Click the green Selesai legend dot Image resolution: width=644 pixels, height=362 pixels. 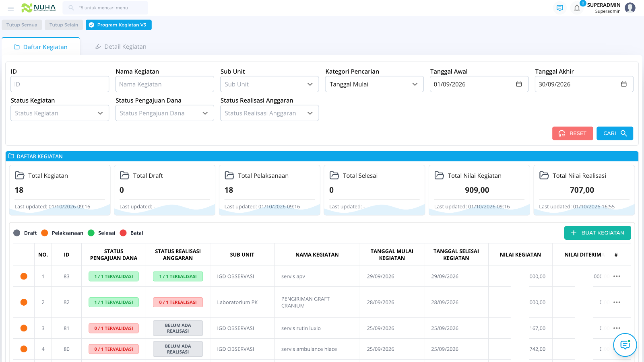(91, 233)
